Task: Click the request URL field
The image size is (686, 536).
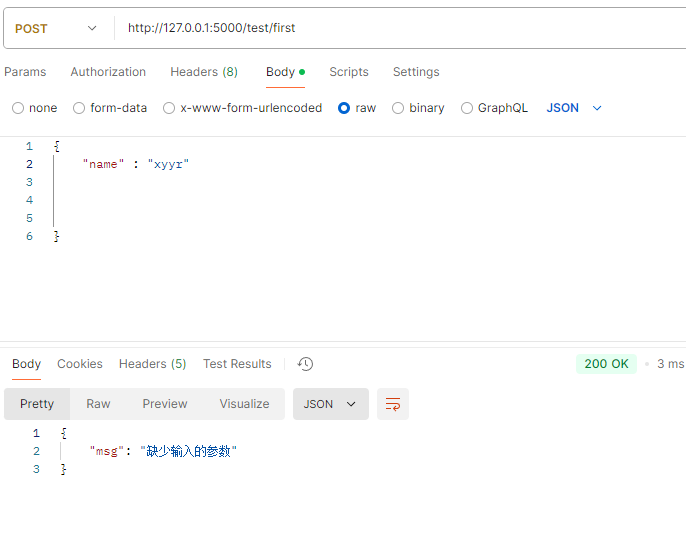Action: (402, 28)
